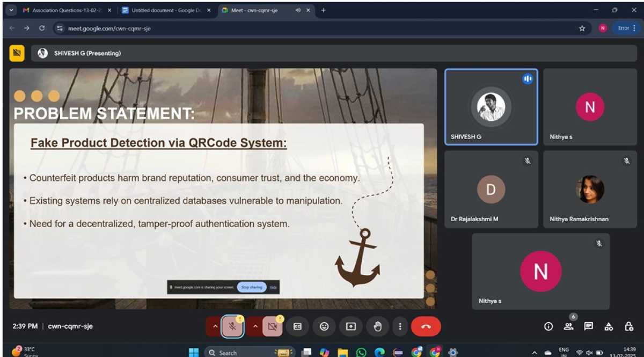Select the bottom large Nithya s tile
Image resolution: width=644 pixels, height=357 pixels.
(x=540, y=271)
